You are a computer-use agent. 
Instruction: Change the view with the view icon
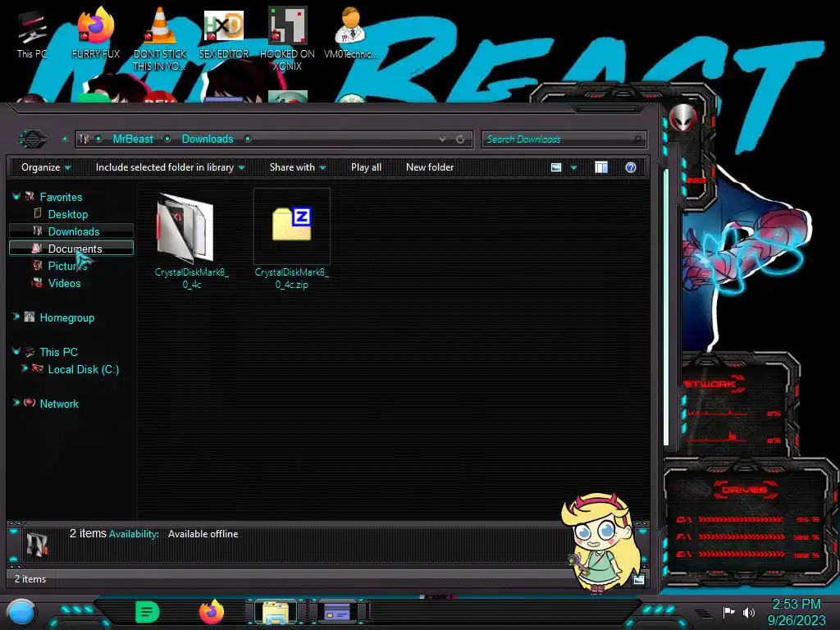[x=556, y=167]
